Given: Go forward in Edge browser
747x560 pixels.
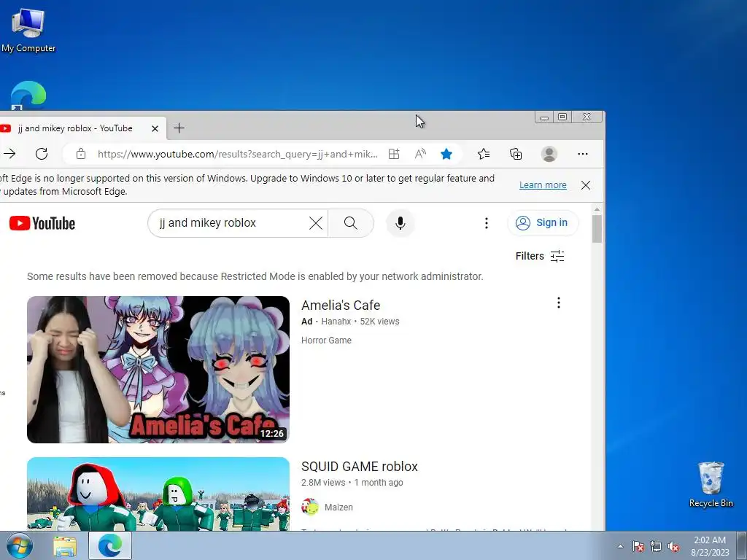Looking at the screenshot, I should 9,154.
